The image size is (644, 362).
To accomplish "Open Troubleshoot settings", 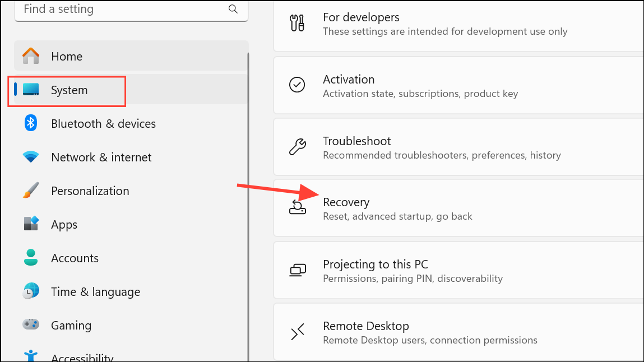I will 392,147.
